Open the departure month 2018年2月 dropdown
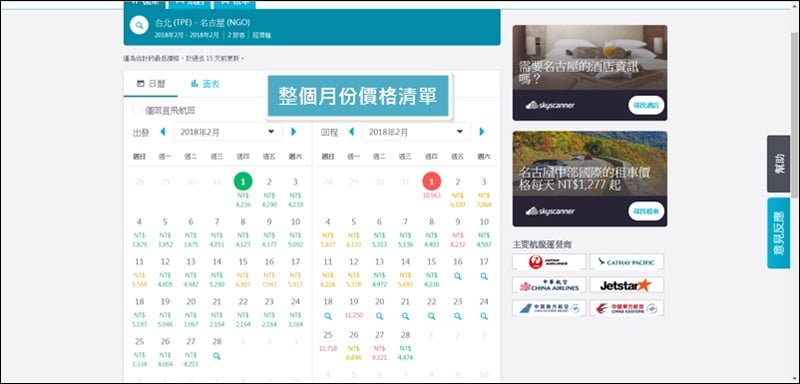This screenshot has width=800, height=384. tap(228, 132)
